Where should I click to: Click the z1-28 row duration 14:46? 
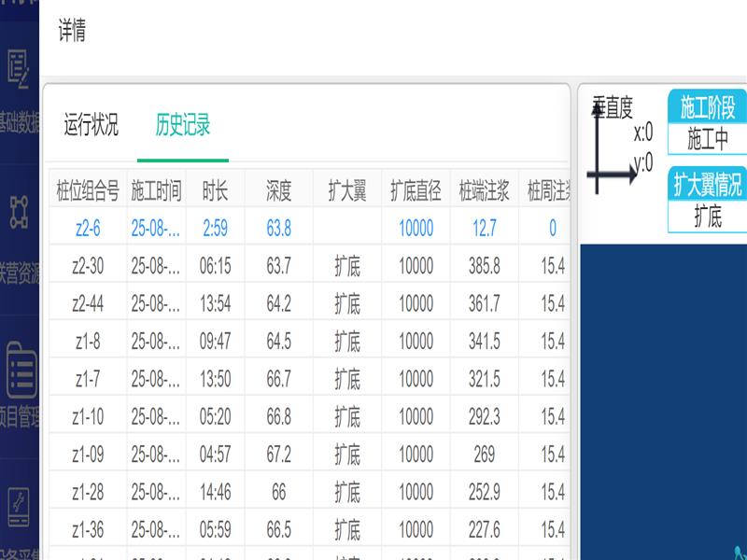tap(215, 492)
